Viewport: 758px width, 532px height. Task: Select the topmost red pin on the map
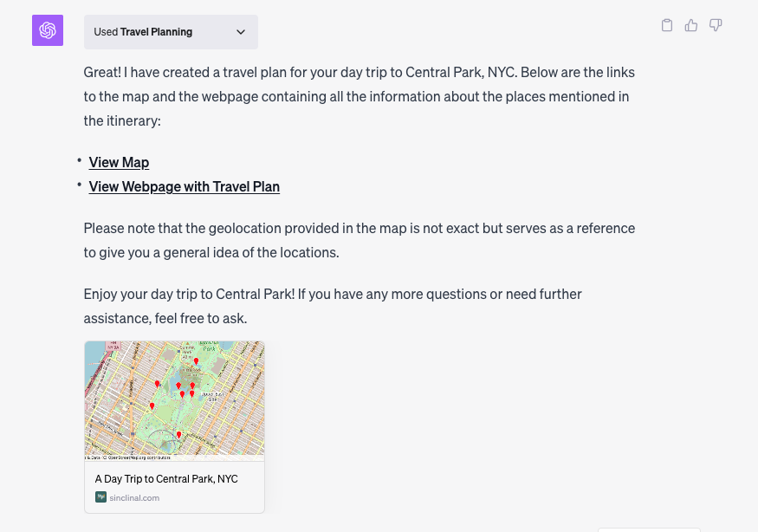pyautogui.click(x=196, y=360)
